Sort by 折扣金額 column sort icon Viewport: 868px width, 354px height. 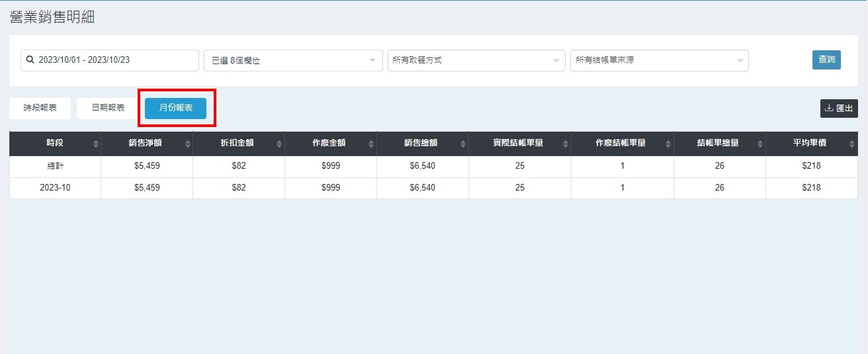[x=280, y=144]
